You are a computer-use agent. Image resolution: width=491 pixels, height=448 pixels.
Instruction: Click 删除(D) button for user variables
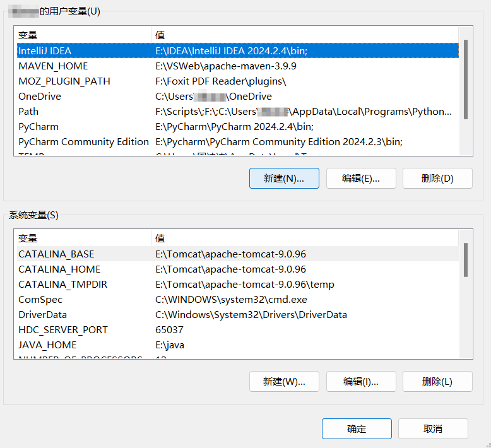click(x=437, y=178)
